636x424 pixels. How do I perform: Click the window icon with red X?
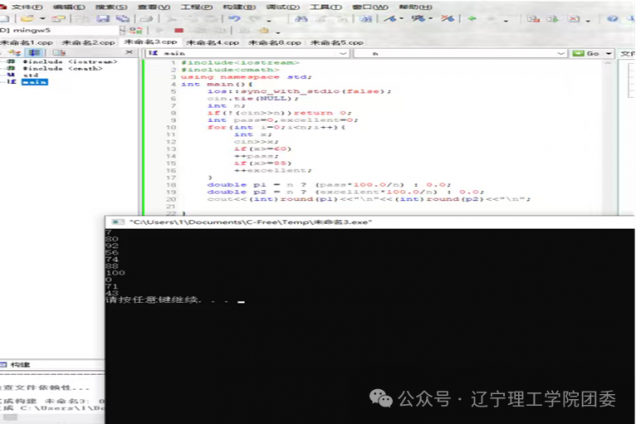[x=574, y=19]
